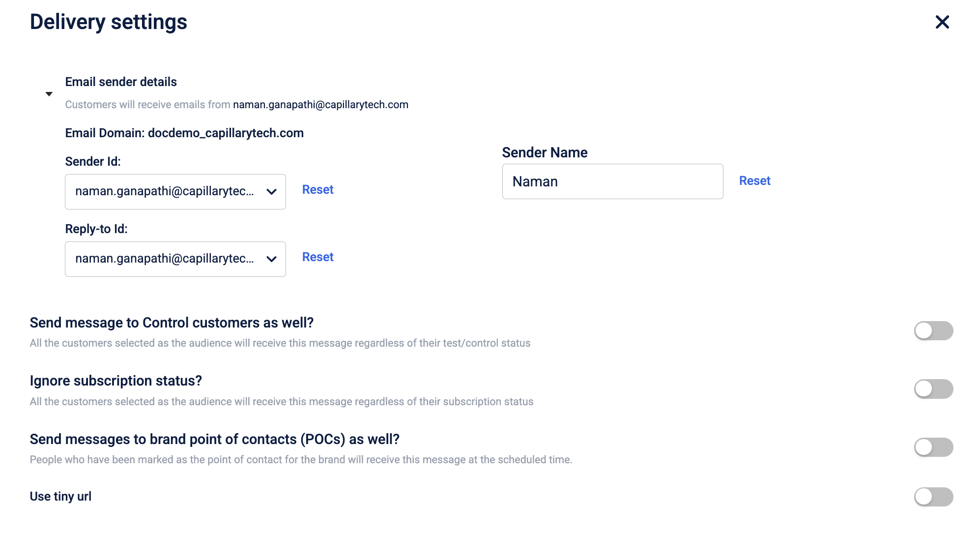Click the Use tiny url label

pyautogui.click(x=60, y=497)
